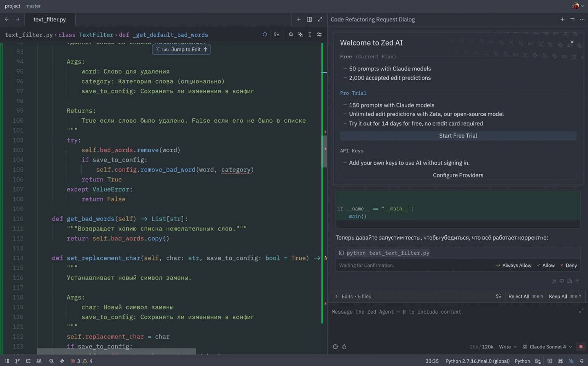588x366 pixels.
Task: Open the collaboration panel icon
Action: click(x=39, y=361)
